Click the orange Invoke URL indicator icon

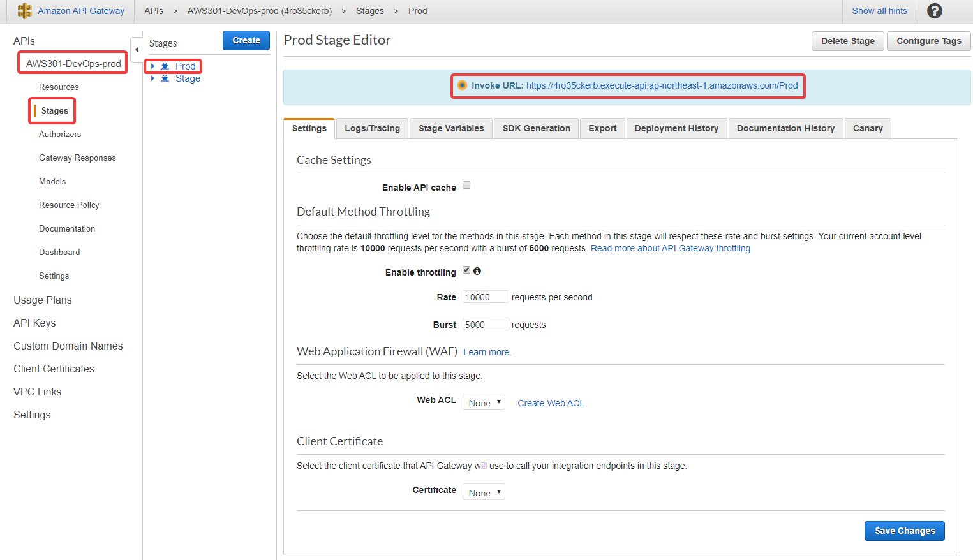point(462,85)
